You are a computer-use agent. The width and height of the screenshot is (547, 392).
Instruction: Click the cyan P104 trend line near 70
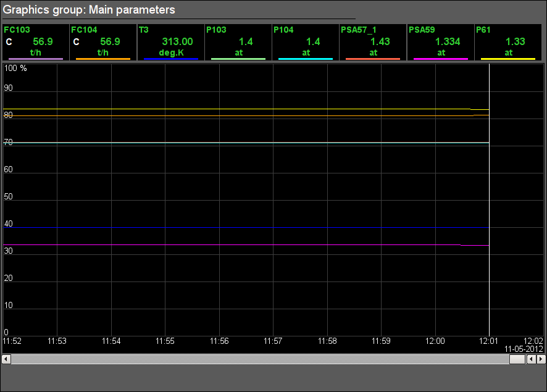[x=246, y=143]
